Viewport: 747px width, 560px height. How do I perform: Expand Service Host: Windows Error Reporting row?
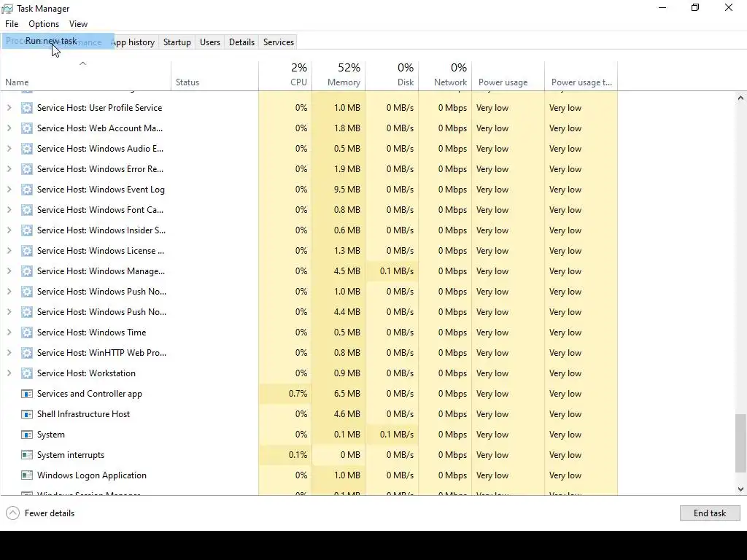(x=9, y=169)
